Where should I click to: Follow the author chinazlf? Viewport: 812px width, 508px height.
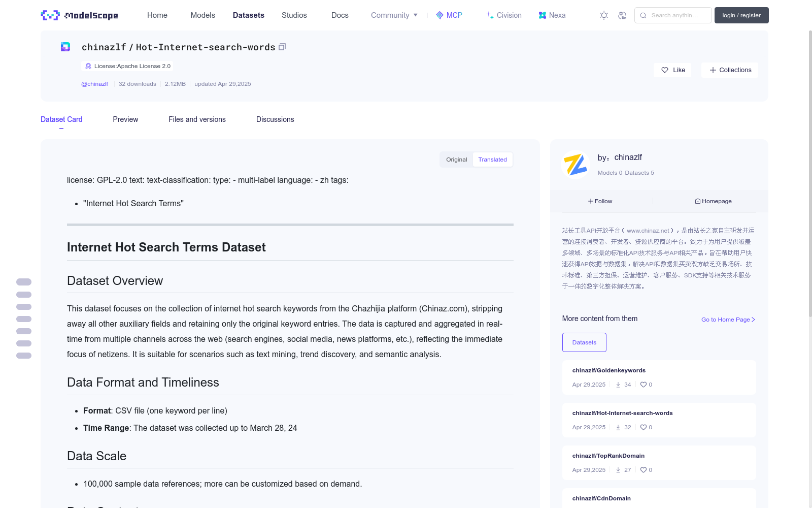600,201
